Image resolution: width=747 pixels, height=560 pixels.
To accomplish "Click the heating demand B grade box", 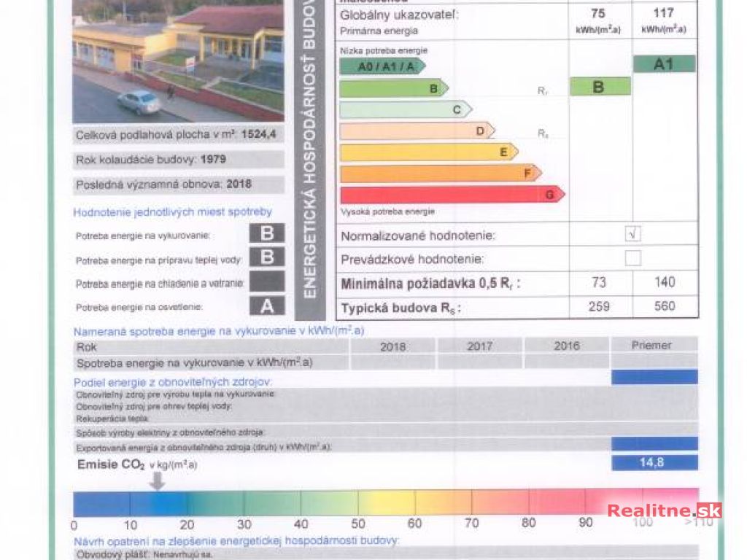I will click(x=267, y=233).
